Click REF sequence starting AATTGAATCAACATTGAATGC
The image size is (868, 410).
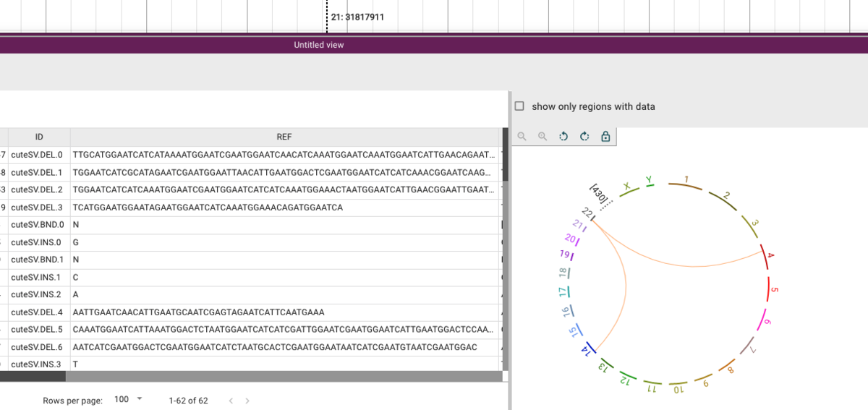pos(198,312)
